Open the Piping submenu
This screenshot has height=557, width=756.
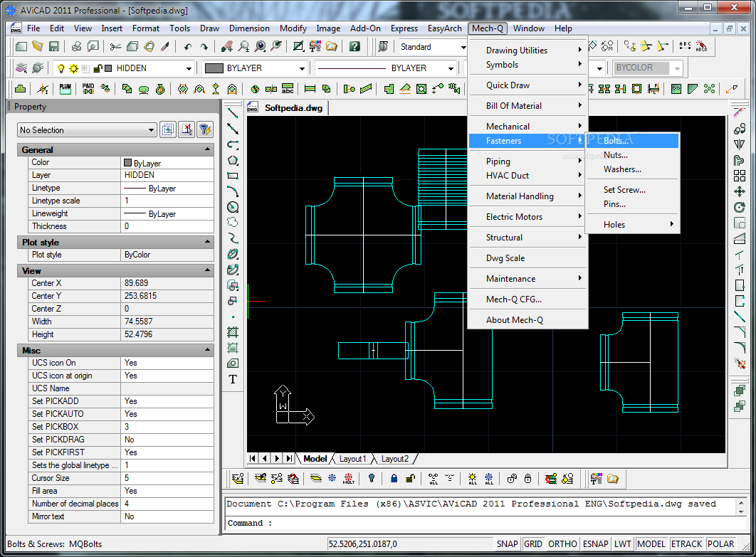coord(528,161)
